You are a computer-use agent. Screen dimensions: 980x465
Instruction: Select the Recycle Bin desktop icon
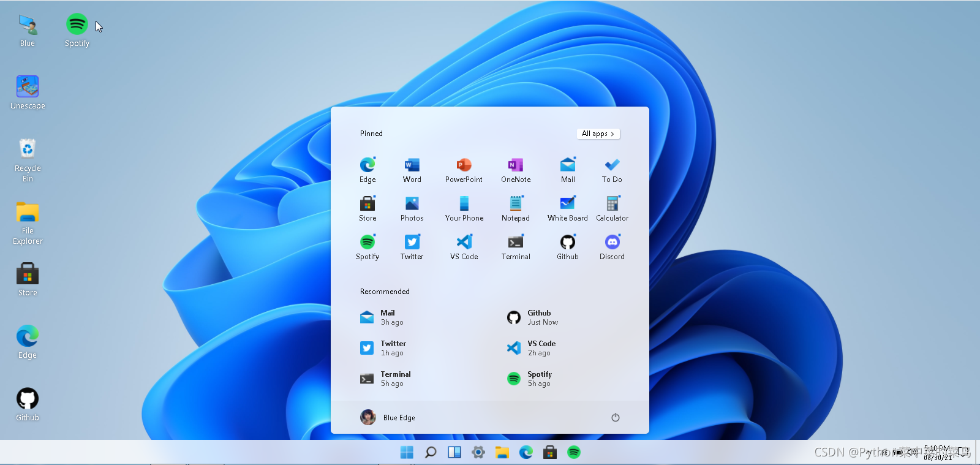click(x=28, y=161)
